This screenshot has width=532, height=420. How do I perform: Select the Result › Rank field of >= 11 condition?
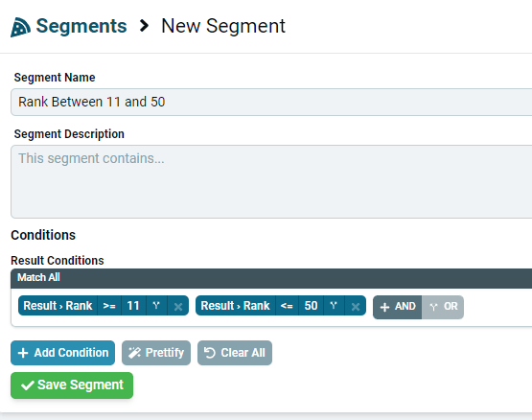58,306
